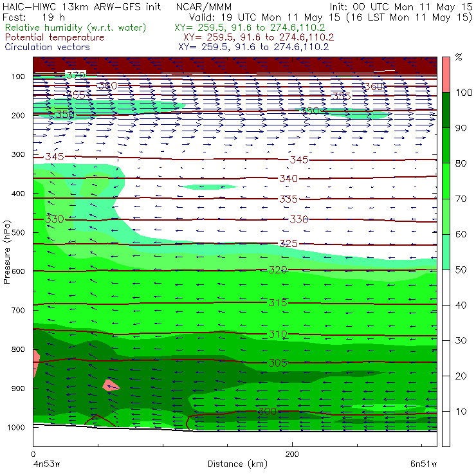This screenshot has width=476, height=476.
Task: Click the '10' colorbar percentage label
Action: pyautogui.click(x=461, y=411)
